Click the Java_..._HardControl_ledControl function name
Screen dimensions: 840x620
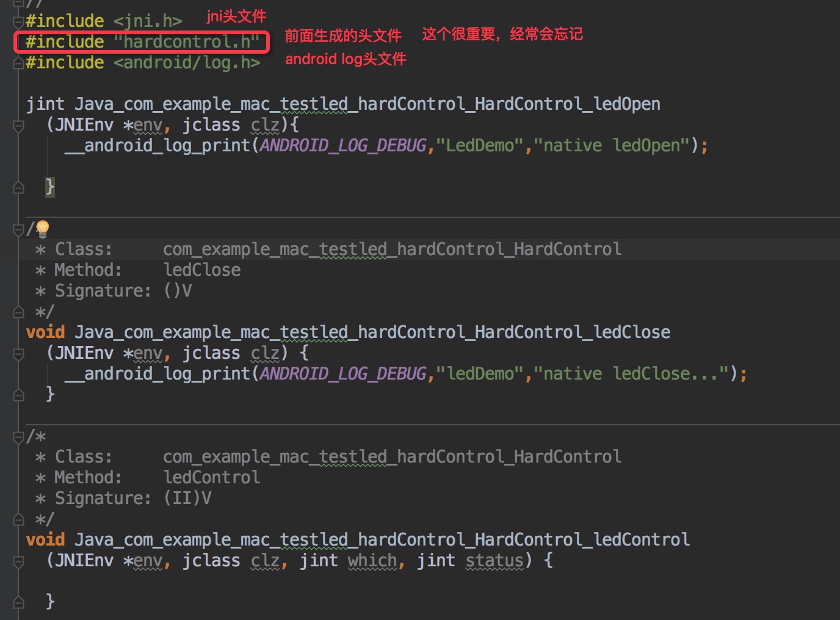click(x=382, y=540)
